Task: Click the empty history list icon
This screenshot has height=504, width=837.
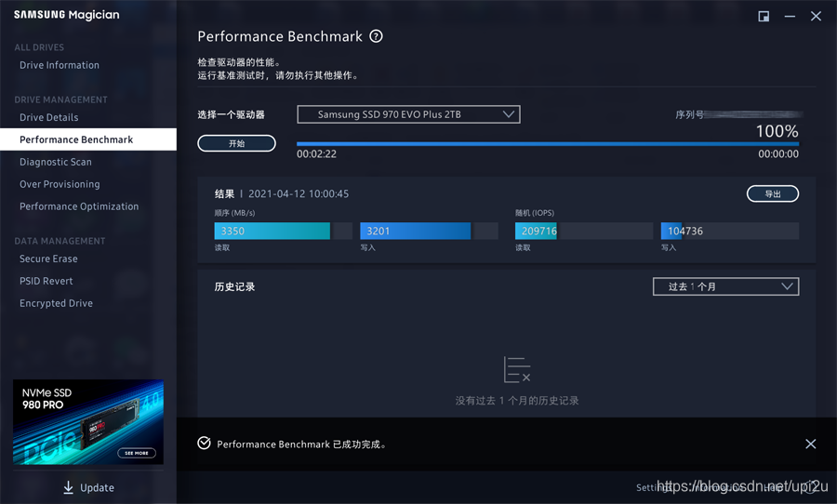Action: pyautogui.click(x=517, y=370)
